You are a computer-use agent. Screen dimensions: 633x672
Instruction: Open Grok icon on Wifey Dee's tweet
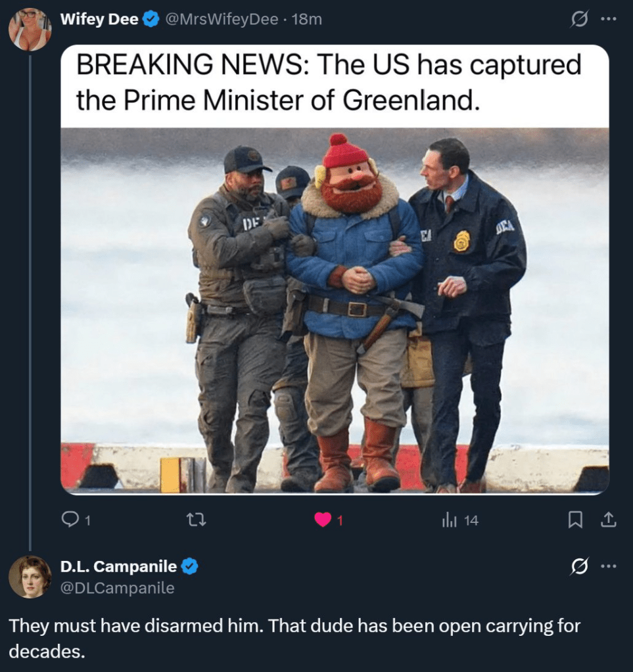(x=579, y=19)
